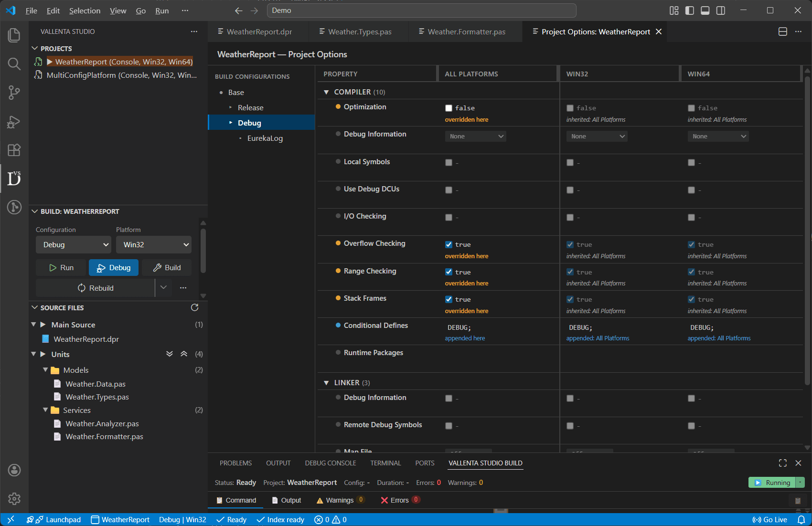Open the Configuration dropdown showing Debug

[74, 245]
